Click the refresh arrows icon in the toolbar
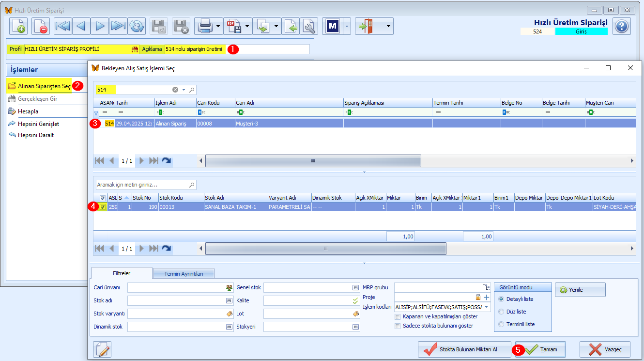This screenshot has width=644, height=361. click(137, 26)
